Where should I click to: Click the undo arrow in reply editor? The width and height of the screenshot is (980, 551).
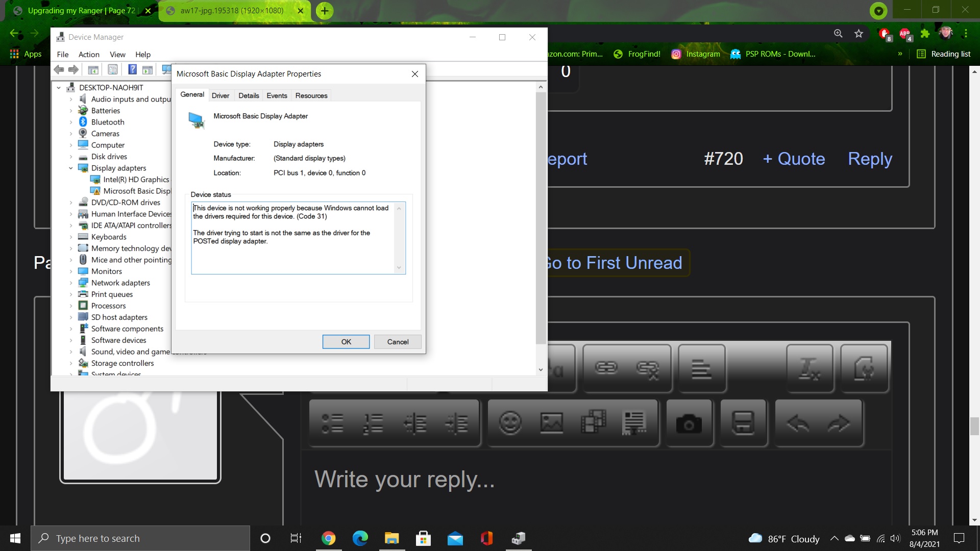pos(798,423)
